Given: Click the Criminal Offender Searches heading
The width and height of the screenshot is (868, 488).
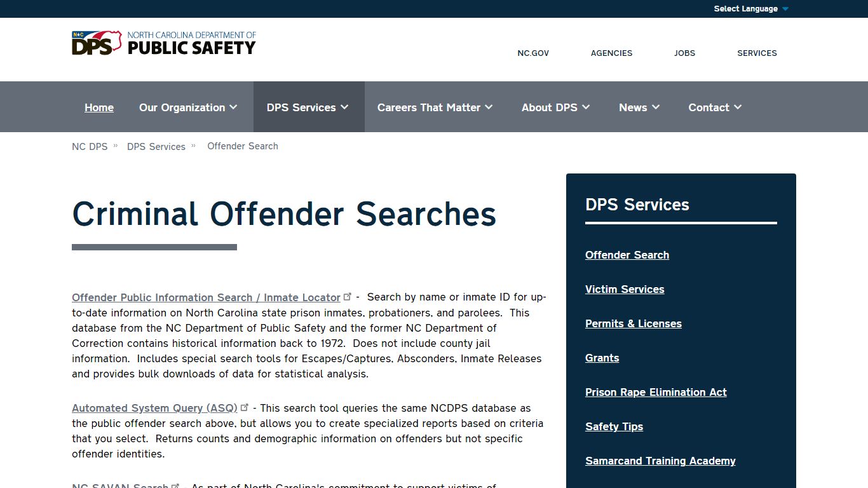Looking at the screenshot, I should pyautogui.click(x=284, y=213).
